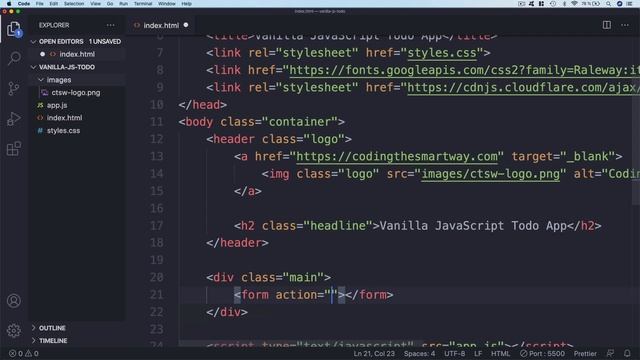Follow the styles.css link on line 7
640x360 pixels.
click(442, 53)
